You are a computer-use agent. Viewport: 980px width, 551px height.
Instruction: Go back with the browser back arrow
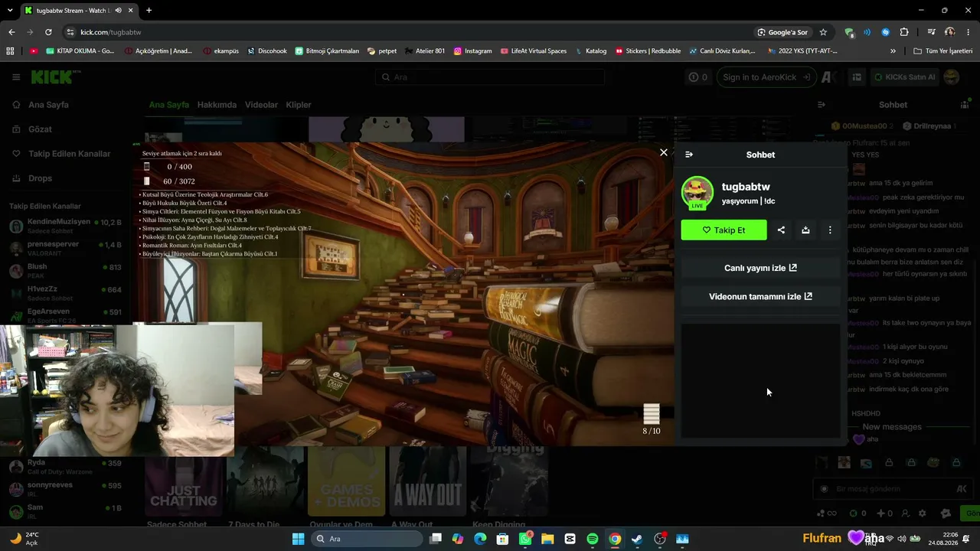[x=11, y=32]
